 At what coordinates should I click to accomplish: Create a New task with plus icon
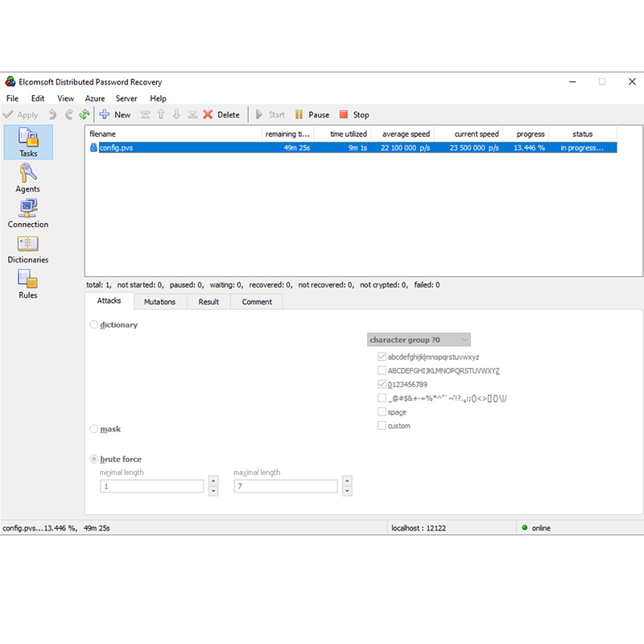115,114
